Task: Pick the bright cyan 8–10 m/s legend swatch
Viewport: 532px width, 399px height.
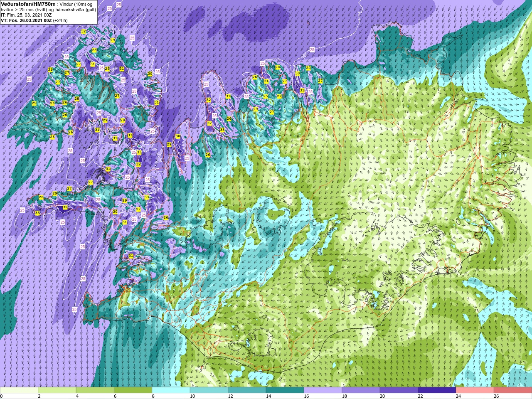Action: pyautogui.click(x=171, y=390)
